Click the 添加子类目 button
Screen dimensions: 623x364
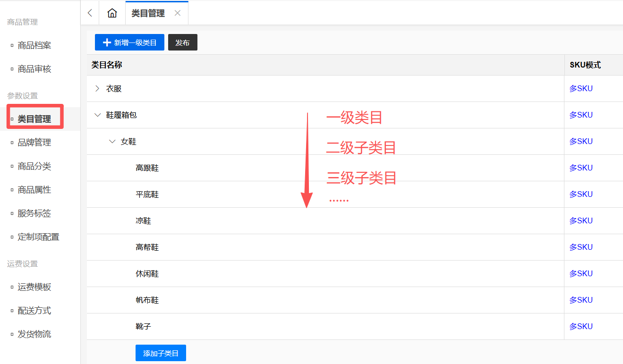tap(161, 353)
